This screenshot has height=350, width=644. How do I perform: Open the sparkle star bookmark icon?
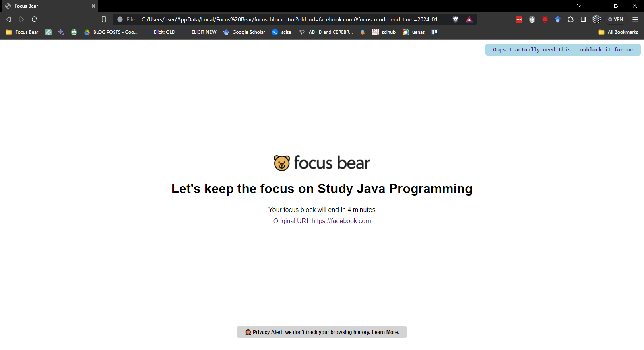61,32
